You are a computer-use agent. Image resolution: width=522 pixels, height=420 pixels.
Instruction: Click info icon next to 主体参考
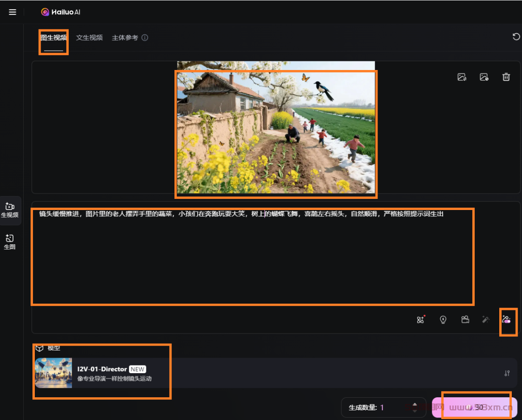coord(145,38)
